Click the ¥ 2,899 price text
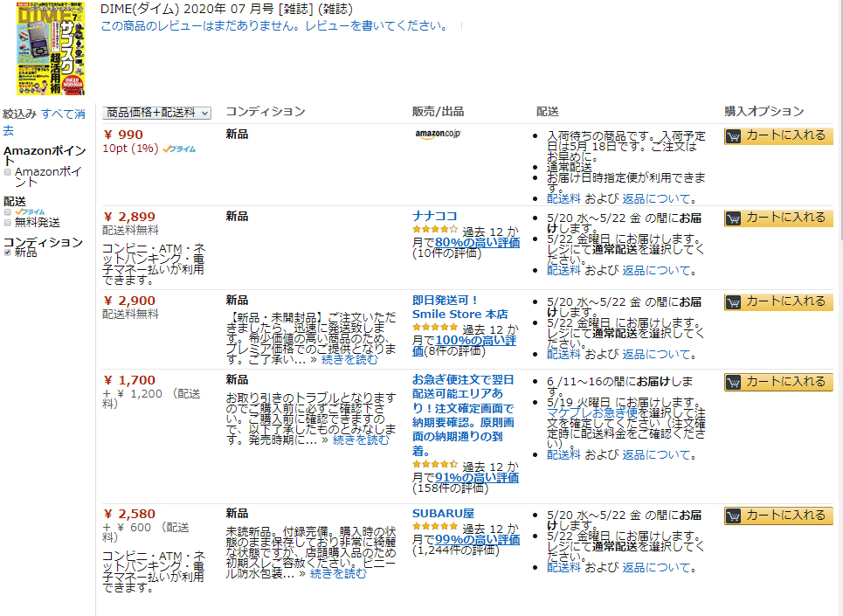This screenshot has width=843, height=616. 129,218
